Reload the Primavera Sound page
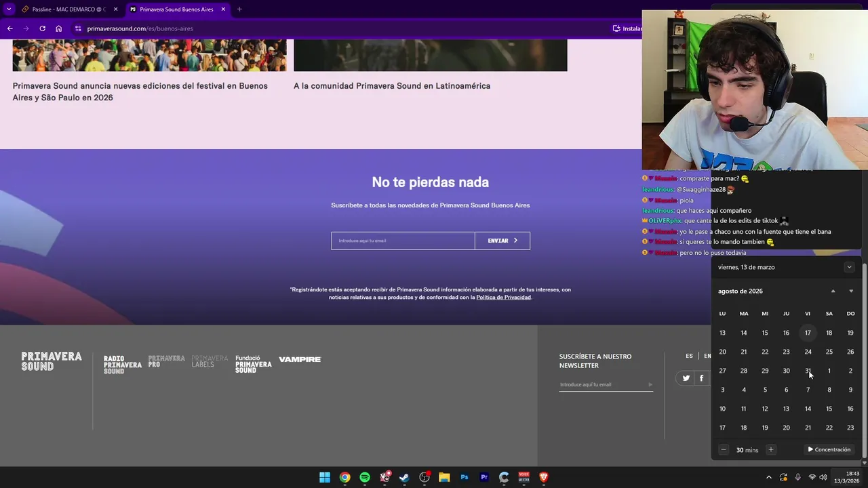868x488 pixels. tap(42, 28)
